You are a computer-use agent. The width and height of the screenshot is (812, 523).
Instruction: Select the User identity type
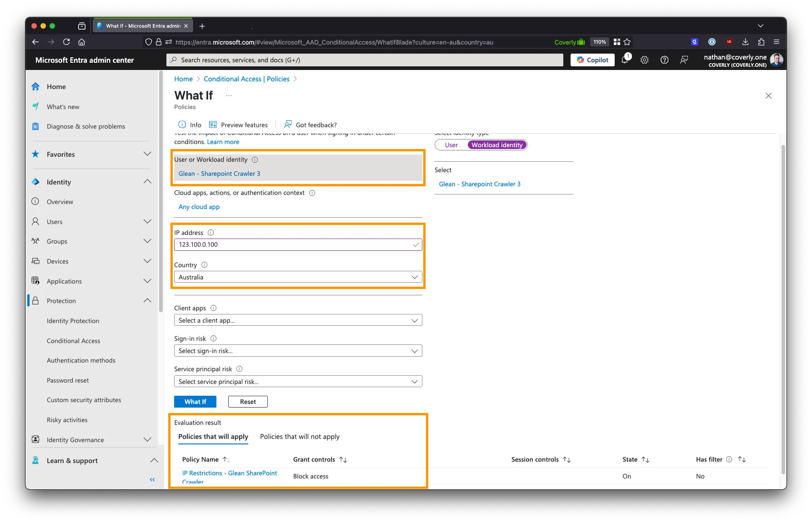click(451, 145)
